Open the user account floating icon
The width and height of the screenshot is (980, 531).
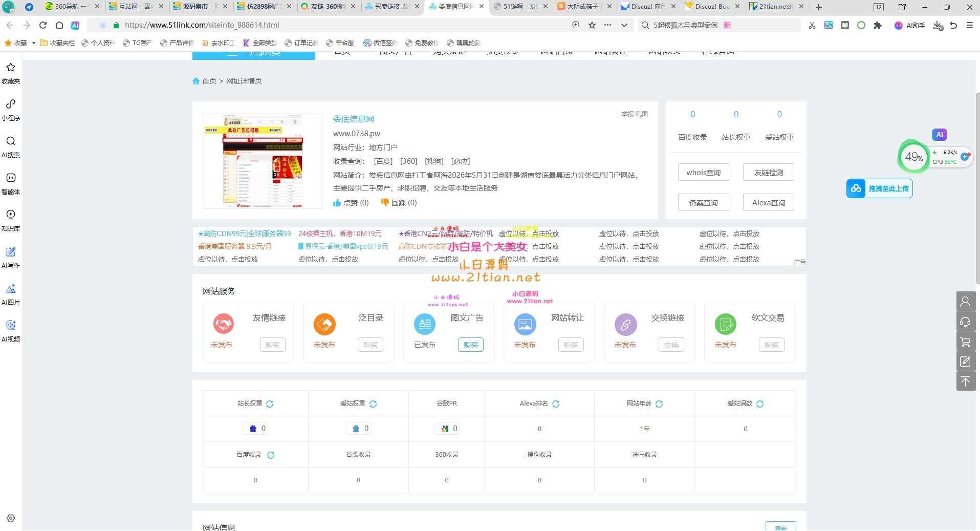click(966, 302)
